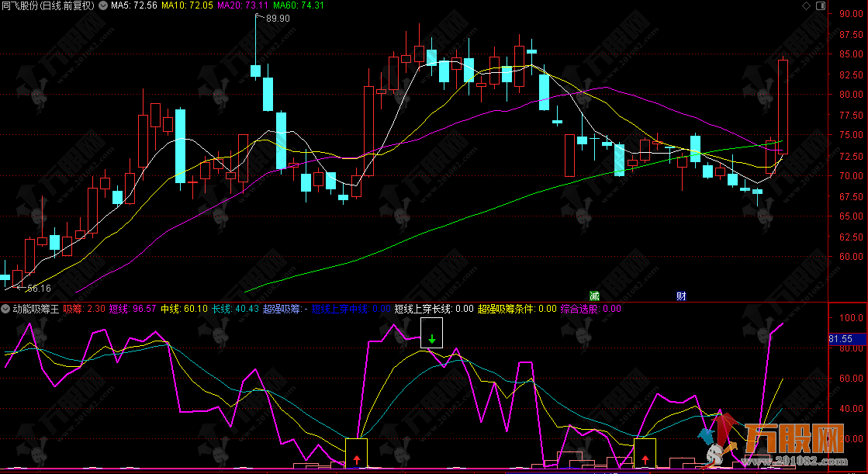This screenshot has width=868, height=474.
Task: Click the 短线 indicator value label
Action: pos(132,309)
